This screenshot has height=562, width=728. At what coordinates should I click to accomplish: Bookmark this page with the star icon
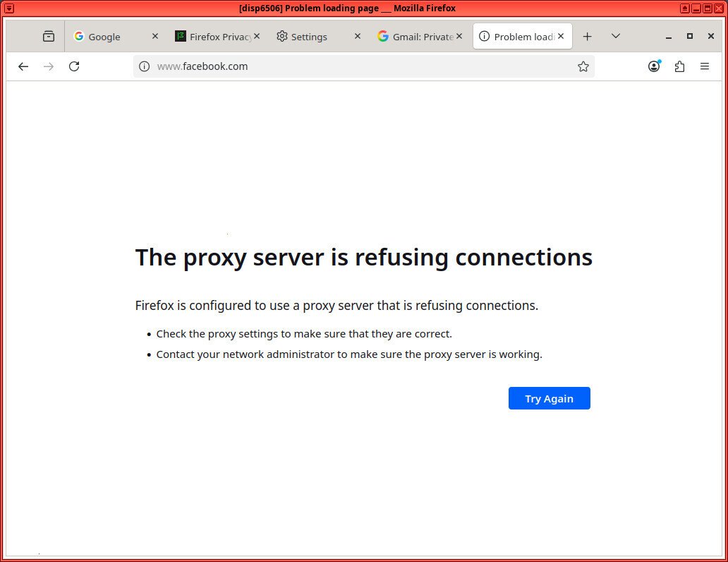(x=583, y=66)
